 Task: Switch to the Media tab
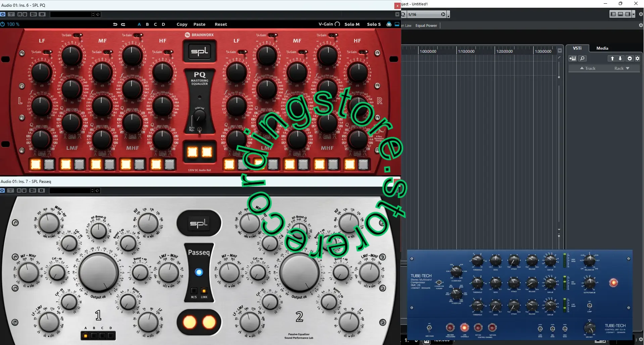[x=602, y=48]
